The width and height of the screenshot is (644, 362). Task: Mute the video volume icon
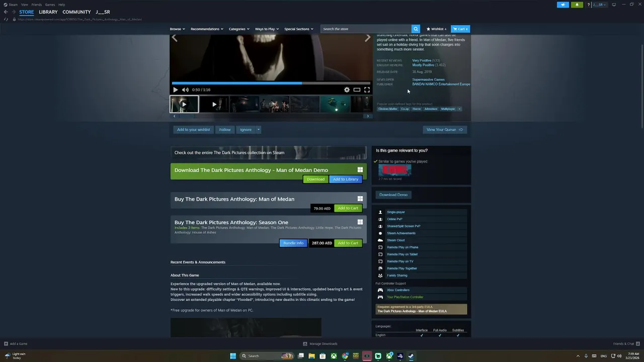tap(185, 89)
